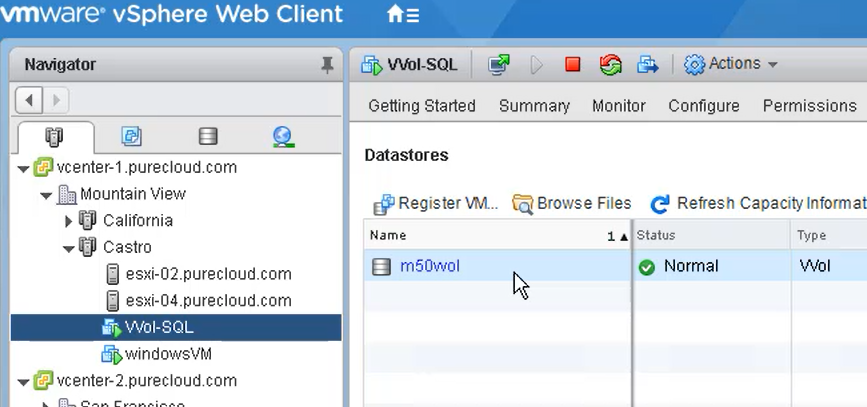Switch to Hosts and Clusters view tab
867x407 pixels.
click(54, 137)
